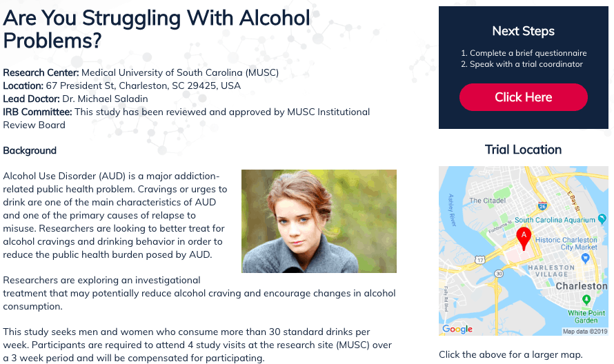This screenshot has width=614, height=364.
Task: Click the Trial Location heading
Action: tap(523, 150)
